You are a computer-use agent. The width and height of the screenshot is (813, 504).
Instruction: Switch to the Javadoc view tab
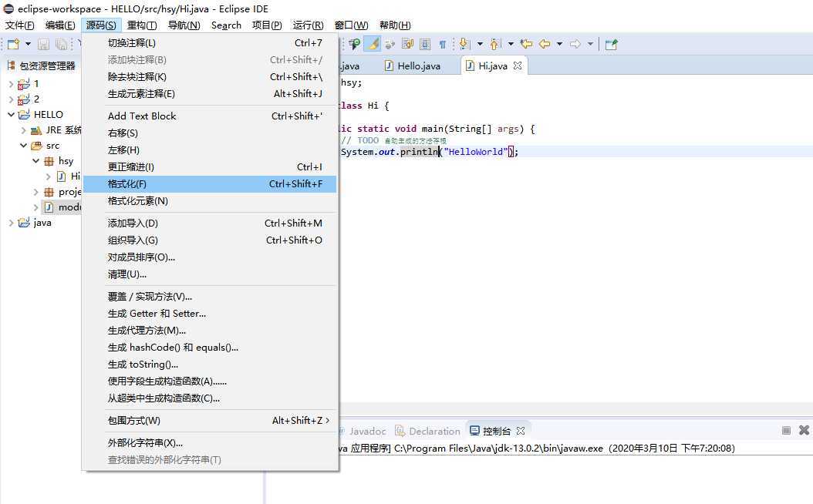[x=367, y=431]
